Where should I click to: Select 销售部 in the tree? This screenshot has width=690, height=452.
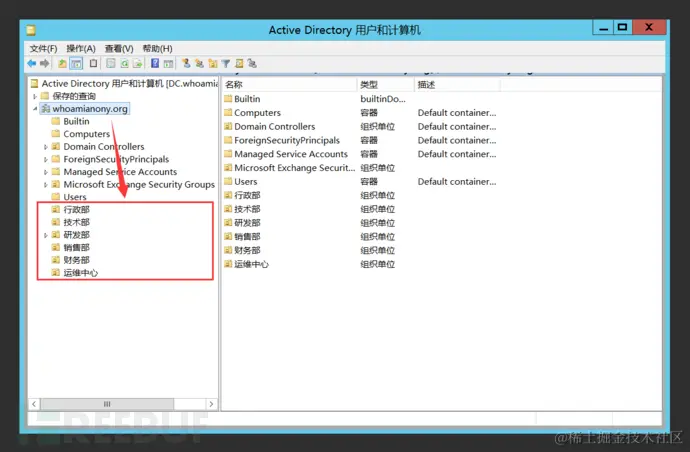(77, 247)
